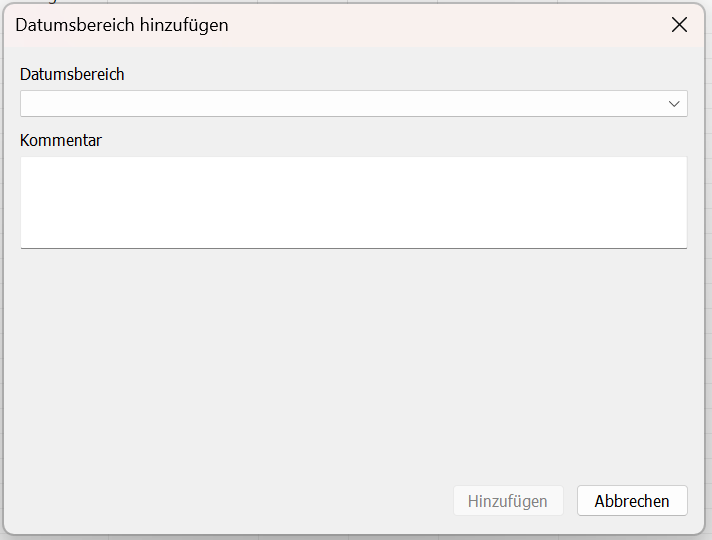Close the Datumsbereich hinzufügen dialog with X

click(679, 25)
